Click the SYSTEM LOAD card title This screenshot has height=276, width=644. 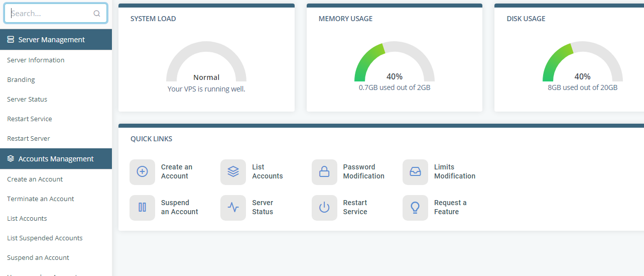tap(153, 19)
